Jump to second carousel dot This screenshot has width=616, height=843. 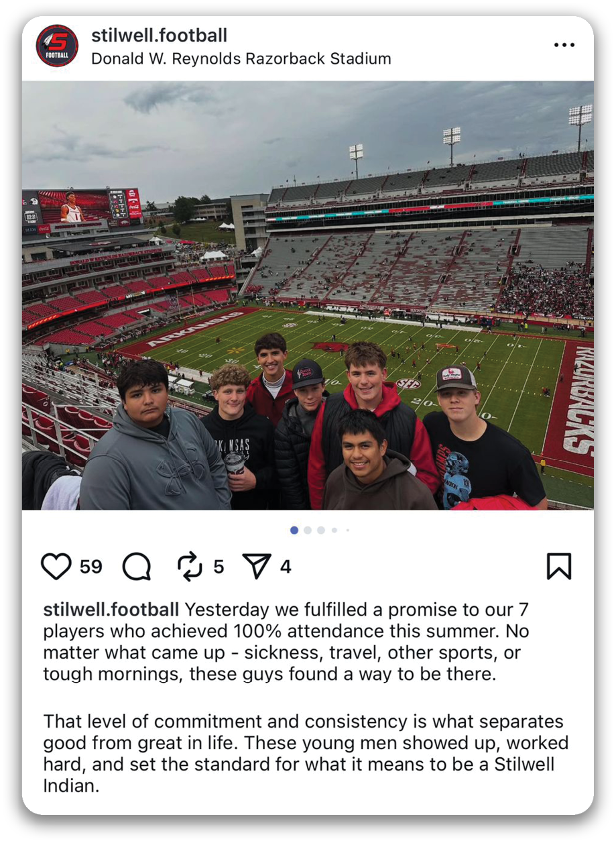pyautogui.click(x=308, y=530)
